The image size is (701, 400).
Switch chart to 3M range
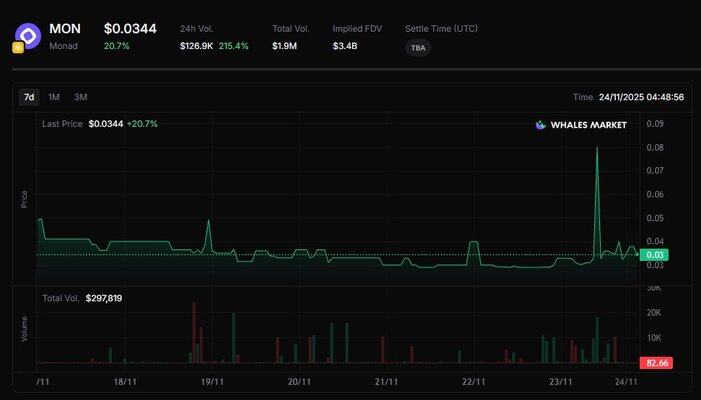point(81,97)
